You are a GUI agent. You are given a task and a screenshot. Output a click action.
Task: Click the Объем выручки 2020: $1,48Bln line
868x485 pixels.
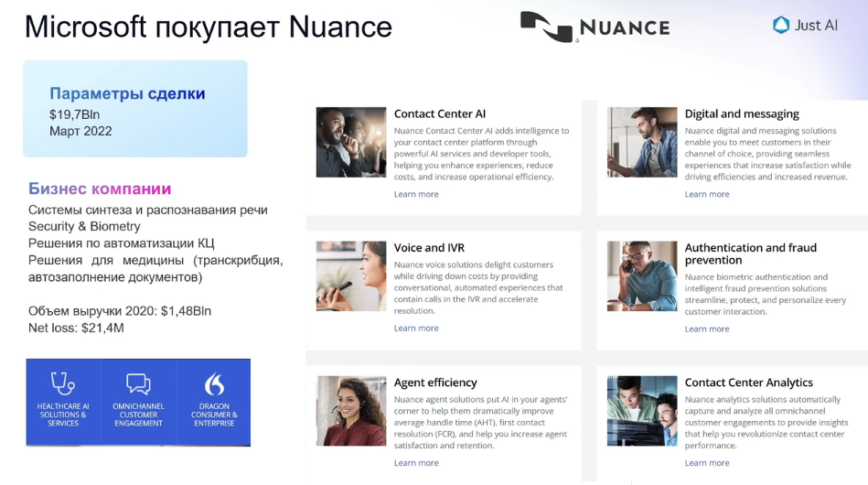[120, 311]
